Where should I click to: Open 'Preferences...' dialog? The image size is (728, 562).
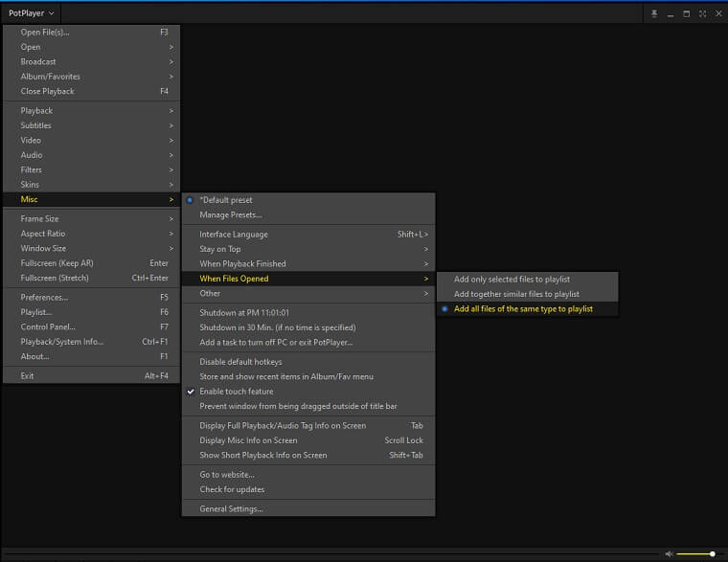(x=91, y=298)
